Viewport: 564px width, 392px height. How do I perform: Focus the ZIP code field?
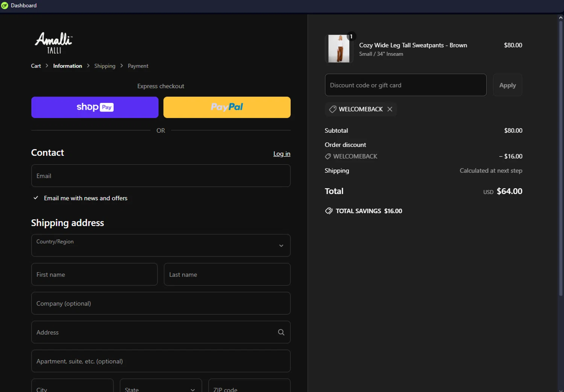click(x=249, y=386)
